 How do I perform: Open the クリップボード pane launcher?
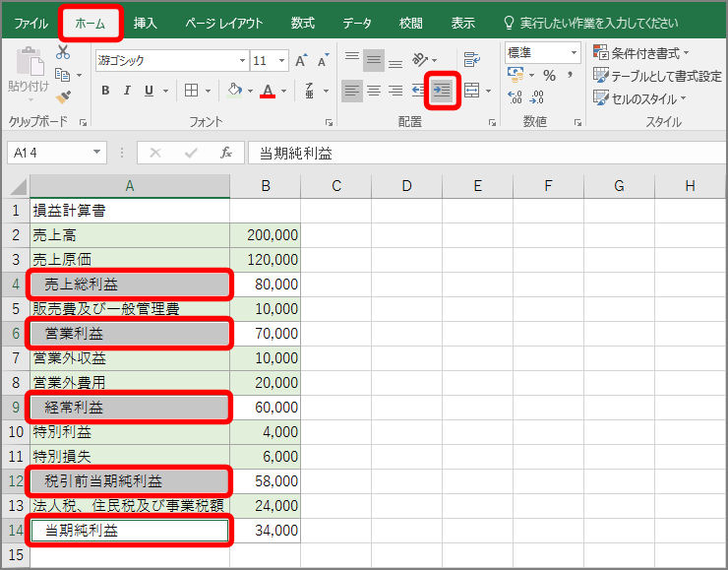click(83, 123)
